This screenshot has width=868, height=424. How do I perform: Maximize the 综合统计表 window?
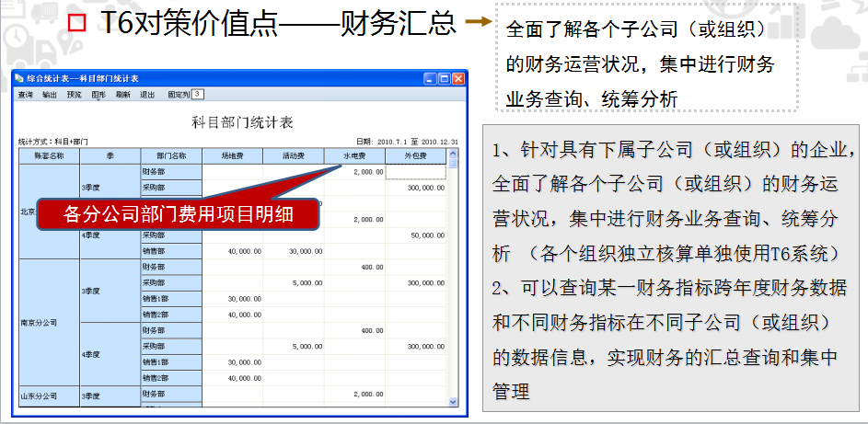click(x=444, y=79)
